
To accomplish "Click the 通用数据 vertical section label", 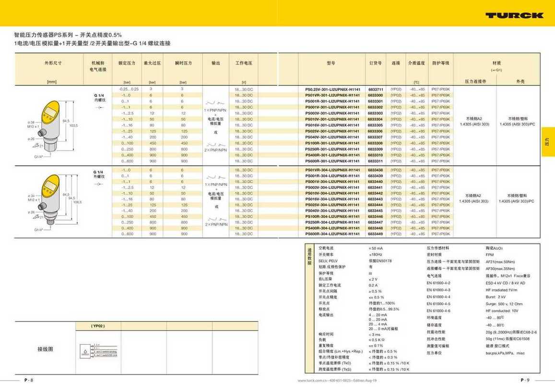I will click(309, 256).
